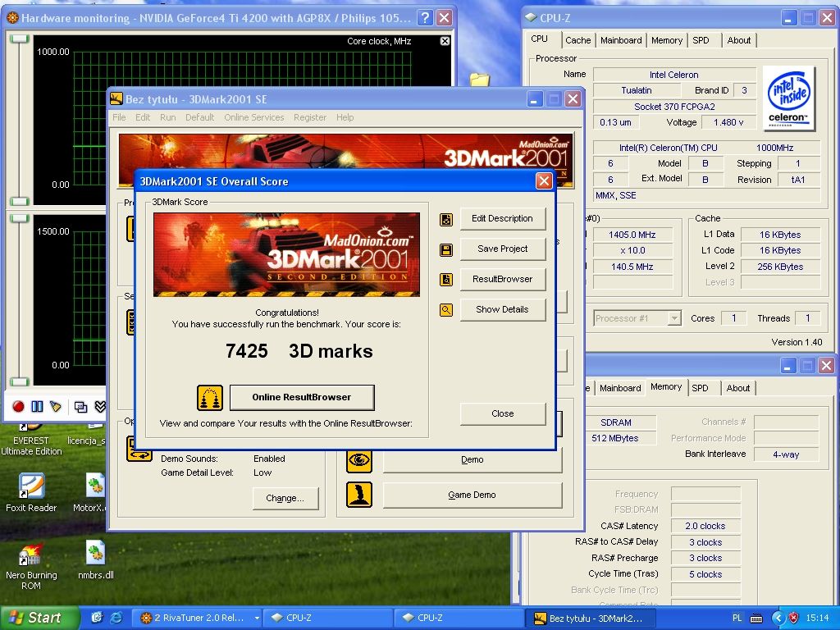The height and width of the screenshot is (630, 840).
Task: Click the Change... button in 3DMark options
Action: pos(285,498)
